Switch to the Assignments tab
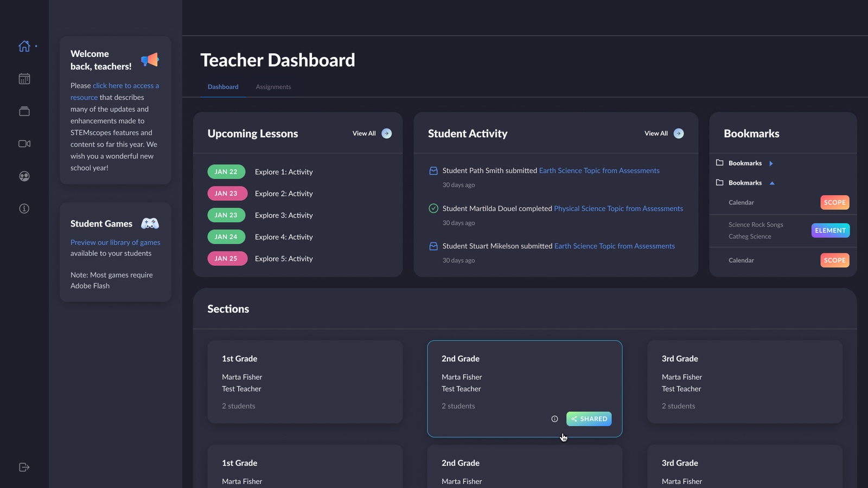Viewport: 868px width, 488px height. [273, 87]
